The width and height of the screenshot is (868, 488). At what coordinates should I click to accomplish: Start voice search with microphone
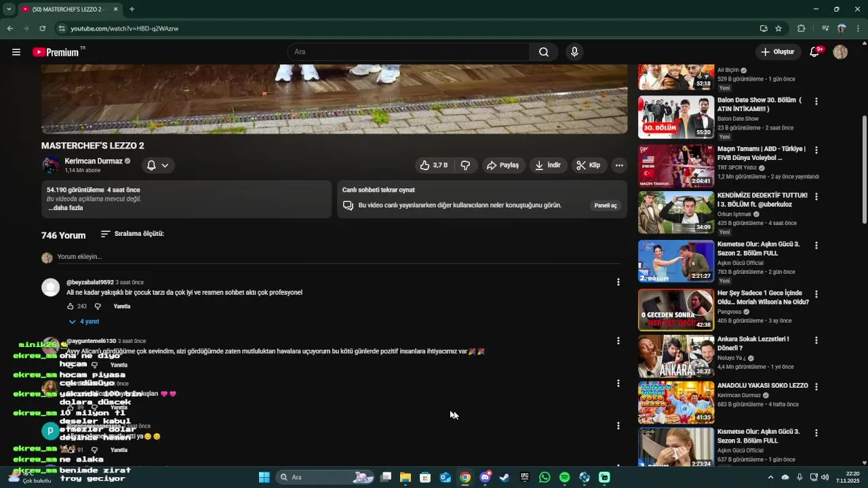574,52
